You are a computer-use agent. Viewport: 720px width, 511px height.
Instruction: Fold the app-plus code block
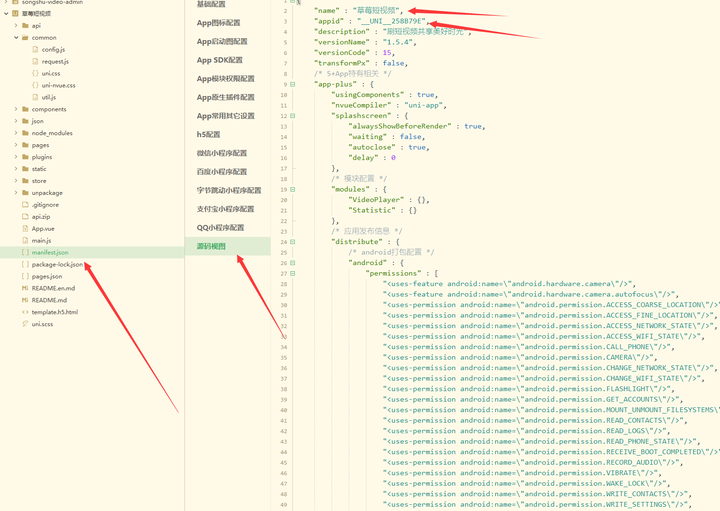[292, 84]
